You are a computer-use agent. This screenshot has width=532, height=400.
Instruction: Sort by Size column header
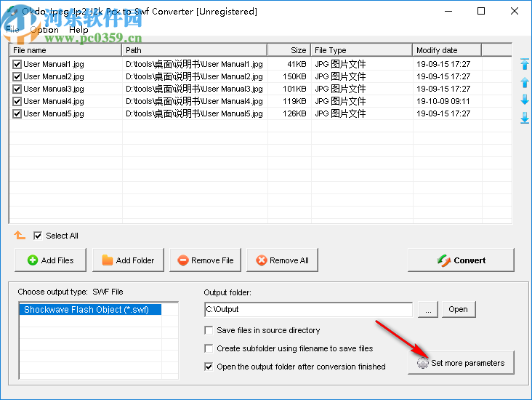pyautogui.click(x=289, y=50)
